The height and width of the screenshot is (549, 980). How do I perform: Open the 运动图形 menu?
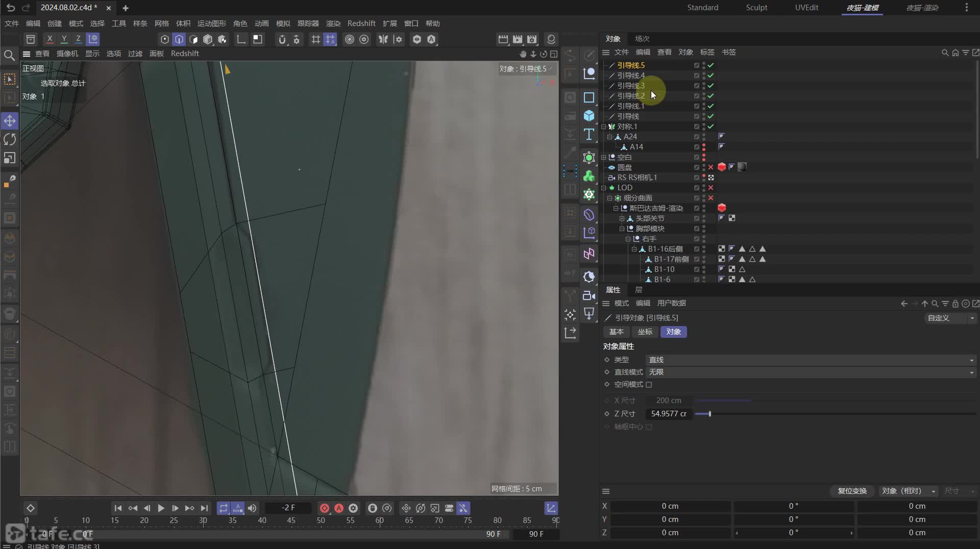211,23
